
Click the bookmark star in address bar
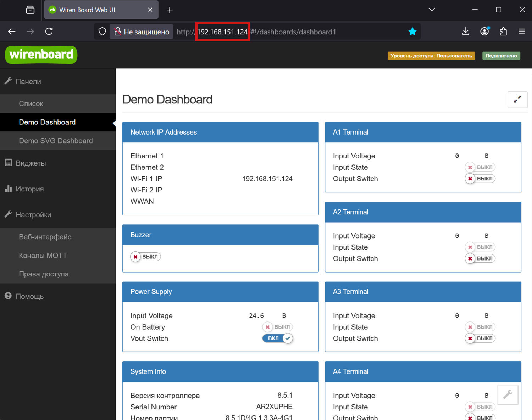coord(412,32)
